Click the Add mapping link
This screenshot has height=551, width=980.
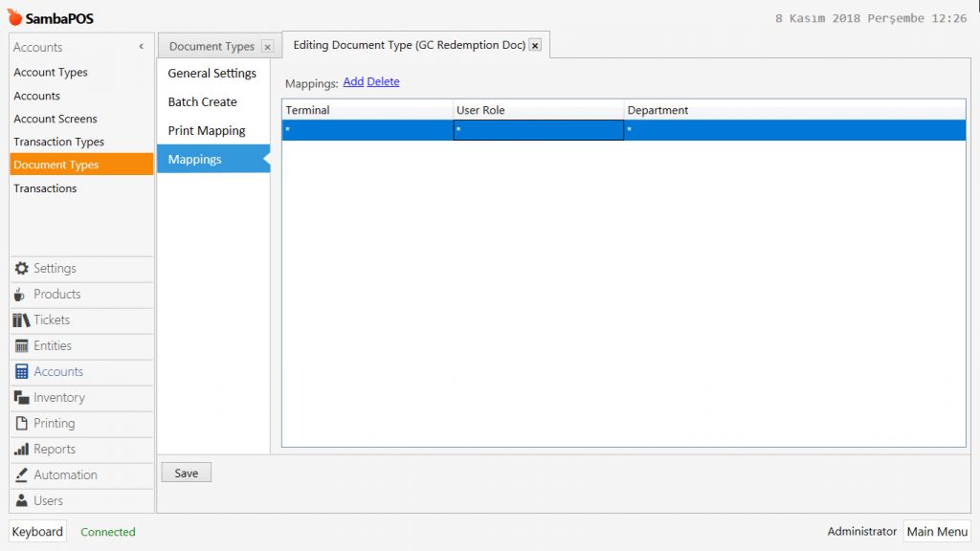353,82
